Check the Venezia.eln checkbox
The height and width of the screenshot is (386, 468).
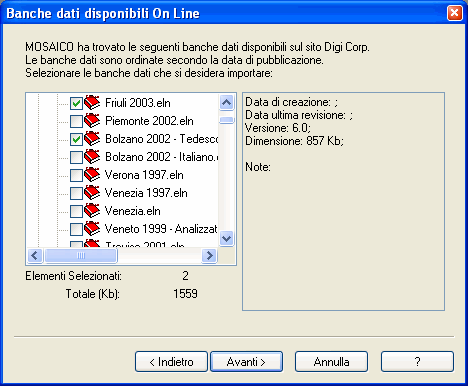pos(76,211)
